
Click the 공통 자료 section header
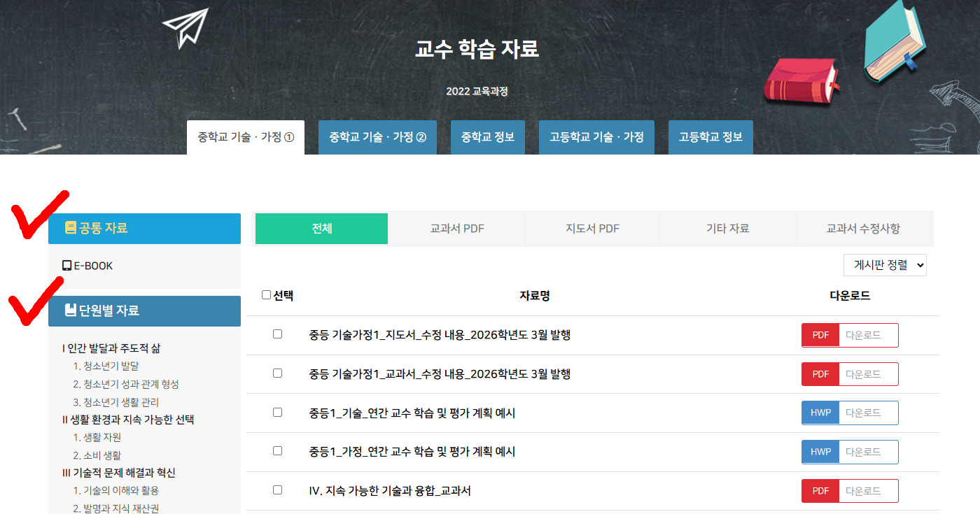[144, 228]
